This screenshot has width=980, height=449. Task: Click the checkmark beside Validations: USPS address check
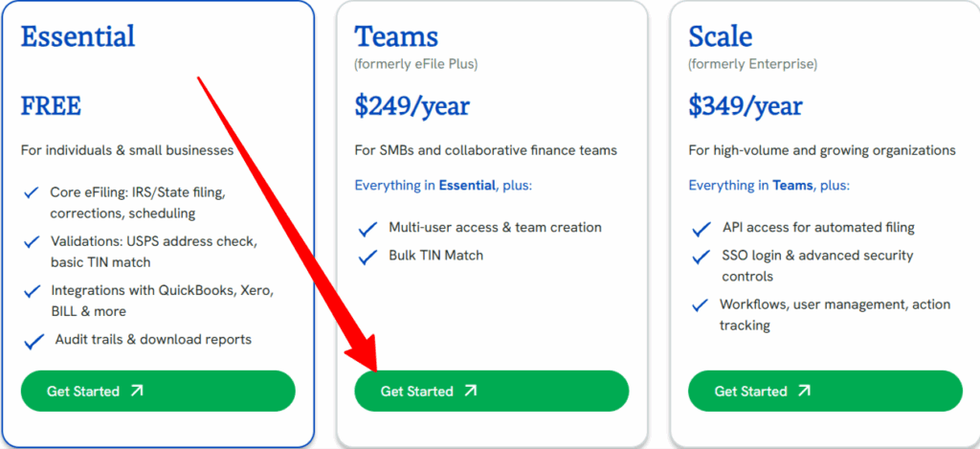32,241
